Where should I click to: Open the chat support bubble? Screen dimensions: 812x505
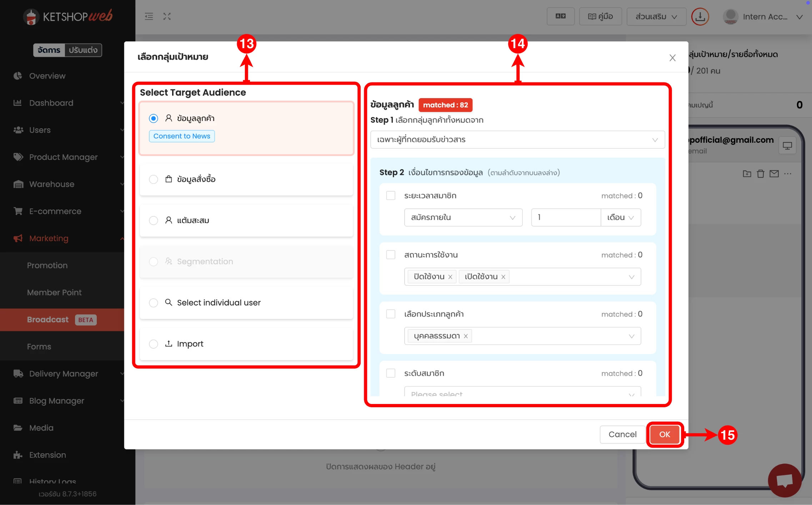pyautogui.click(x=785, y=480)
